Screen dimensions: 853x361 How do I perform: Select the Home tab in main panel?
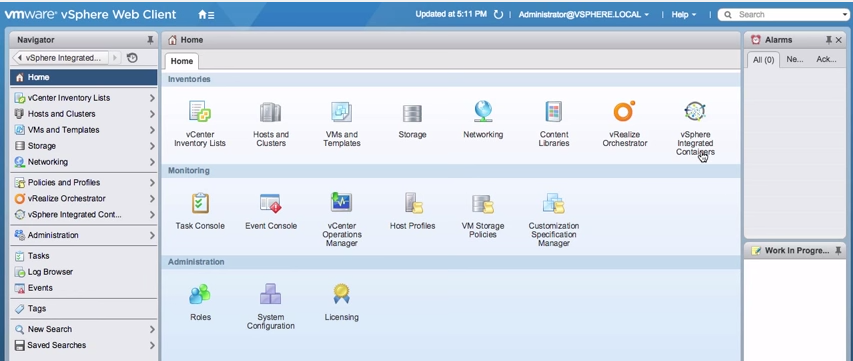(x=182, y=61)
